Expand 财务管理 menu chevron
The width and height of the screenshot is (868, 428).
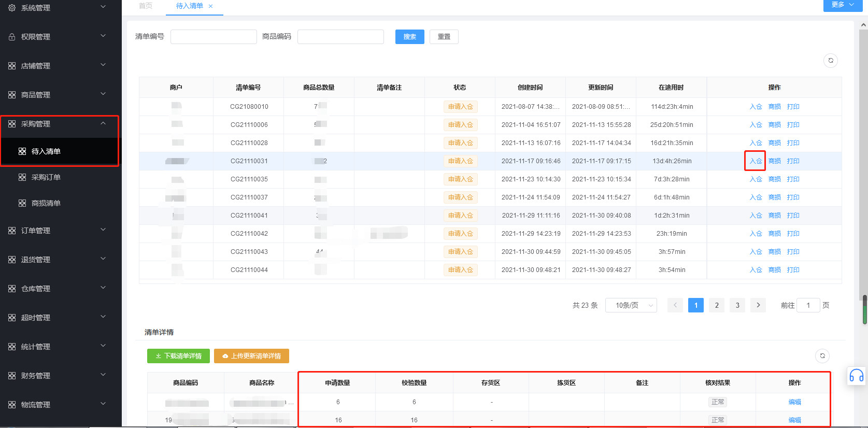coord(103,375)
